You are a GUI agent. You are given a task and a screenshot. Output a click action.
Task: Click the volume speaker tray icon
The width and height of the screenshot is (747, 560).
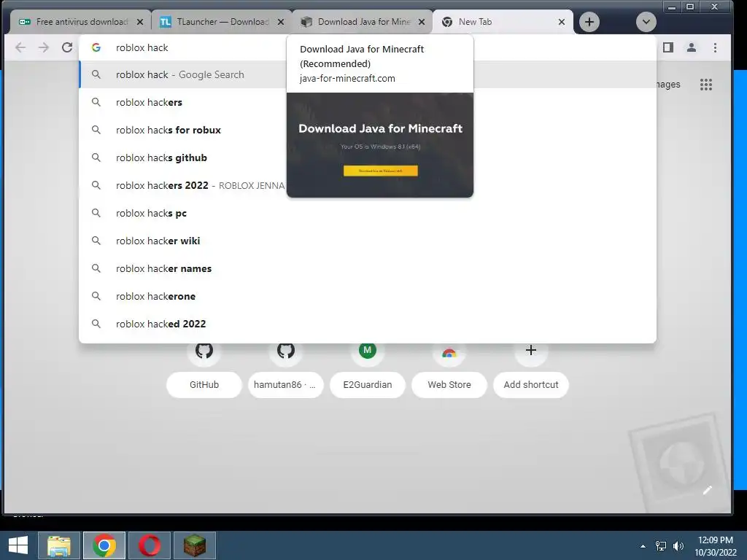coord(678,546)
